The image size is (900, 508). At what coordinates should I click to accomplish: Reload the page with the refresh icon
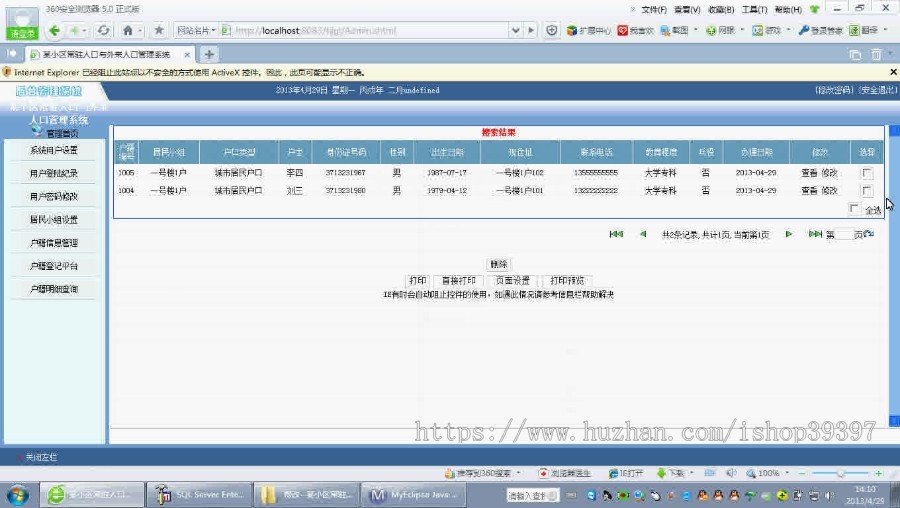(103, 30)
